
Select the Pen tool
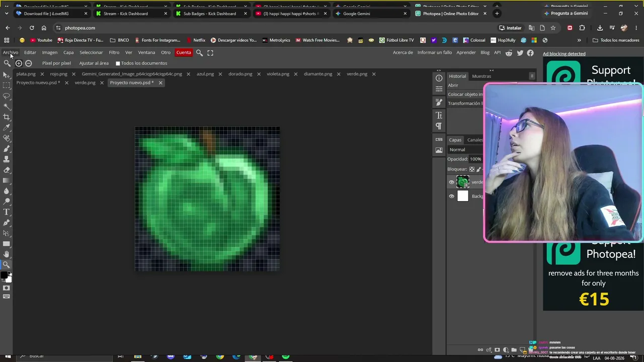click(x=7, y=223)
